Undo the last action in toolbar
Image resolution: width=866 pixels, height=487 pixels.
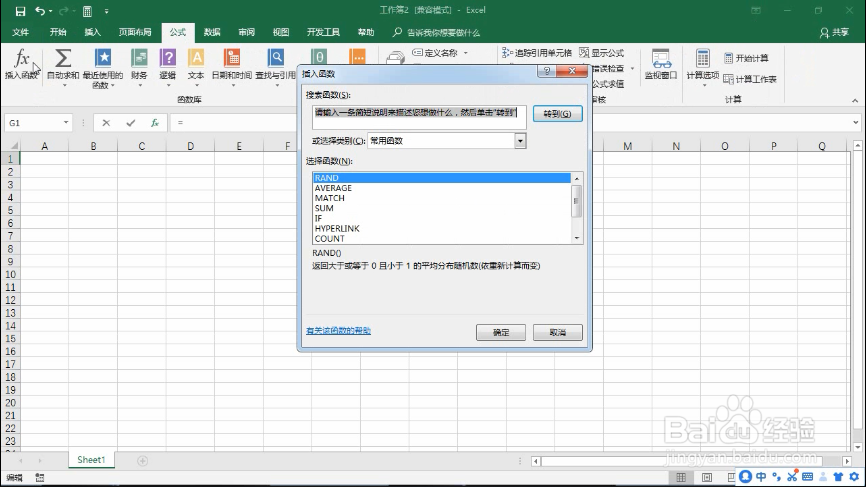40,10
